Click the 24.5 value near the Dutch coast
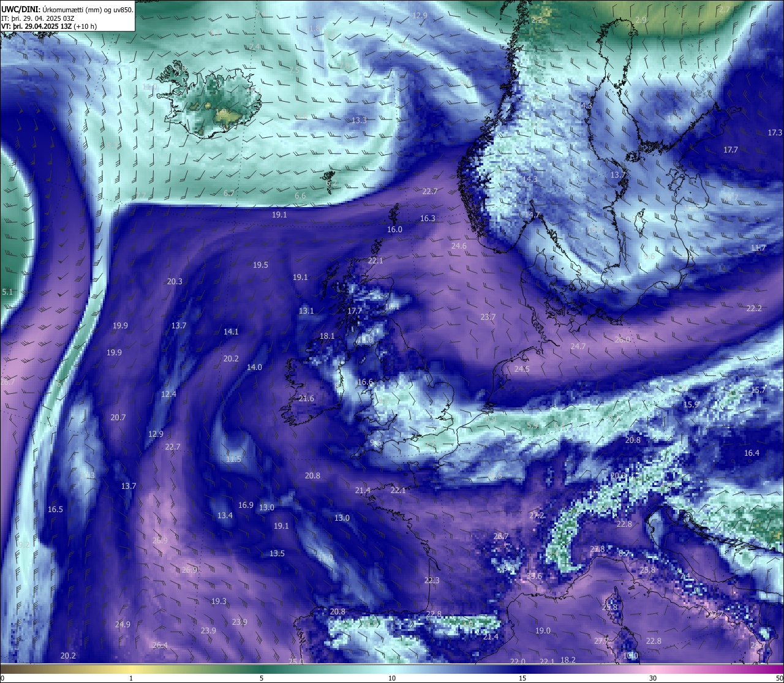784x683 pixels. pyautogui.click(x=521, y=369)
